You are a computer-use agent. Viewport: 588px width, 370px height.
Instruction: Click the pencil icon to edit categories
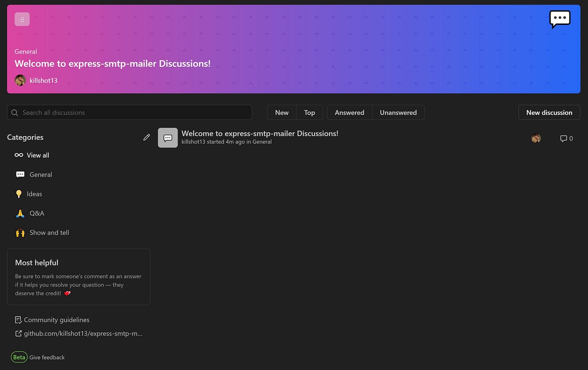(x=147, y=137)
